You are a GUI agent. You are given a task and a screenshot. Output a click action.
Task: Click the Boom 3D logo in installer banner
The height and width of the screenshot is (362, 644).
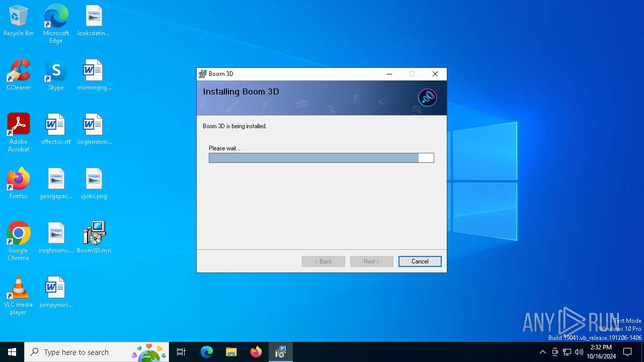point(428,98)
